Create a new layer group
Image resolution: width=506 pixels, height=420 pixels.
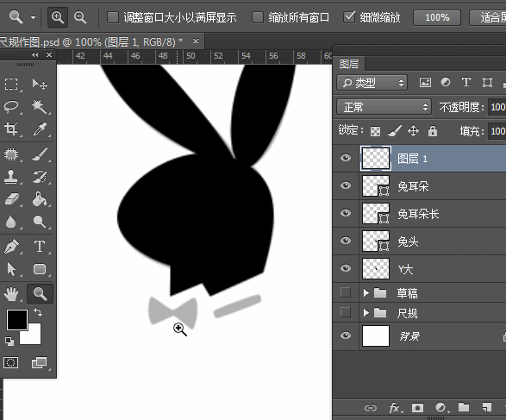464,407
